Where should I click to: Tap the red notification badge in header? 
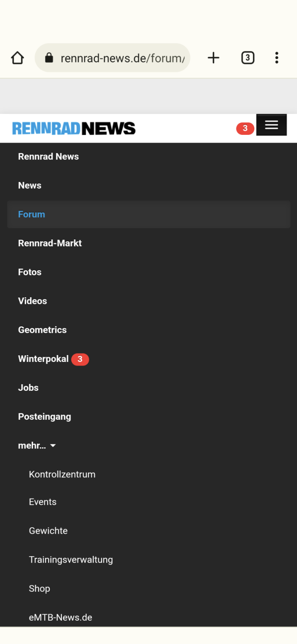point(245,128)
